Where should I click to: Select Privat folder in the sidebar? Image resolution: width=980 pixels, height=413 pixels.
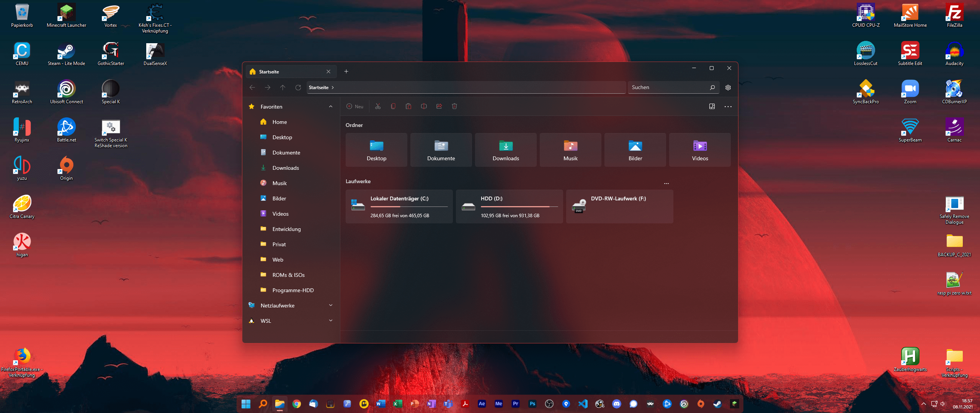coord(291,244)
